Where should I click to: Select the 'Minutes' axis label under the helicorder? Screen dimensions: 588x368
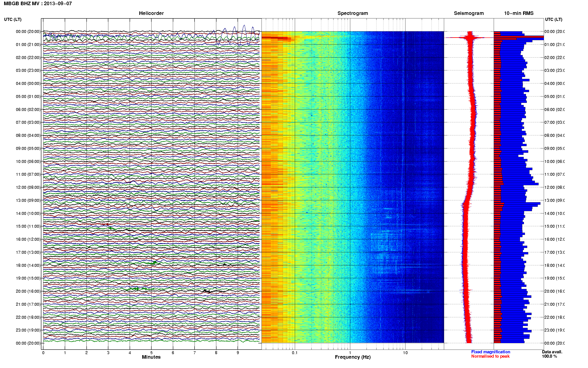[151, 357]
